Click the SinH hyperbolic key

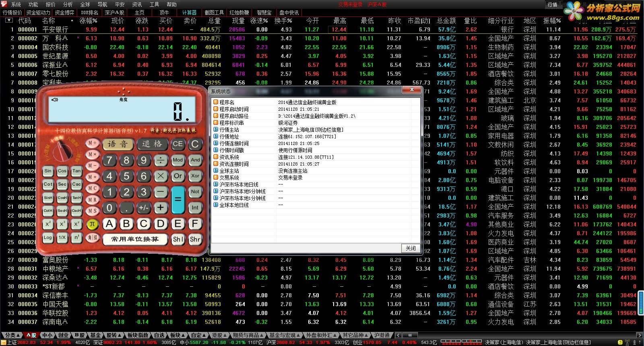[48, 198]
